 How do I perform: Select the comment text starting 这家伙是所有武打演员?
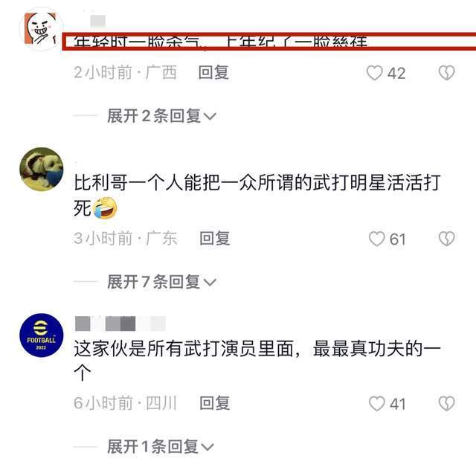(x=257, y=360)
